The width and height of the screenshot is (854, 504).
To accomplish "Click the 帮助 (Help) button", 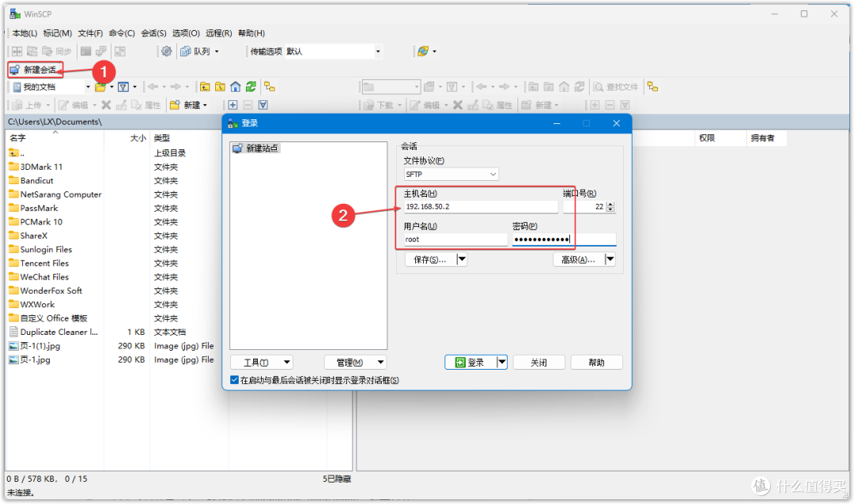I will pos(595,362).
